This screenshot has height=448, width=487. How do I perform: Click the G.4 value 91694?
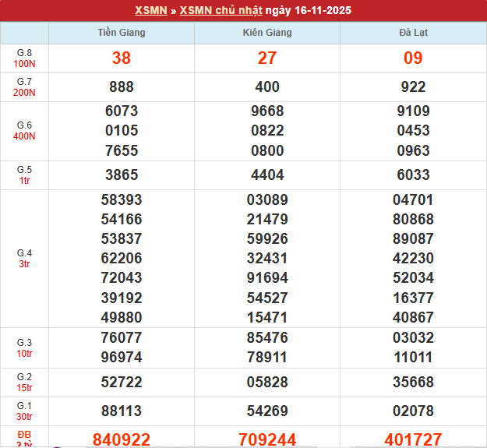coord(267,277)
